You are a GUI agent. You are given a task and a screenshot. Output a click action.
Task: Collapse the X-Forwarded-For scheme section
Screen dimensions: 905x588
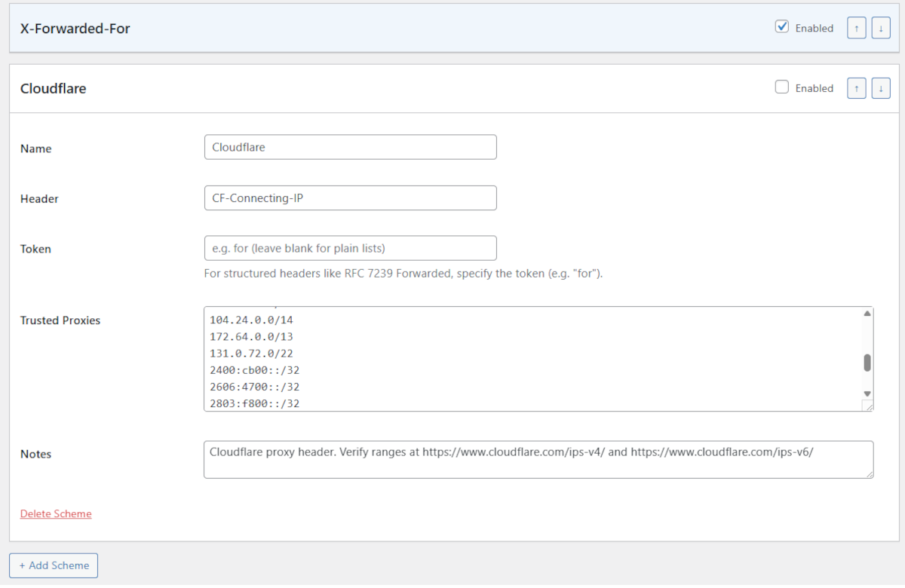coord(75,28)
